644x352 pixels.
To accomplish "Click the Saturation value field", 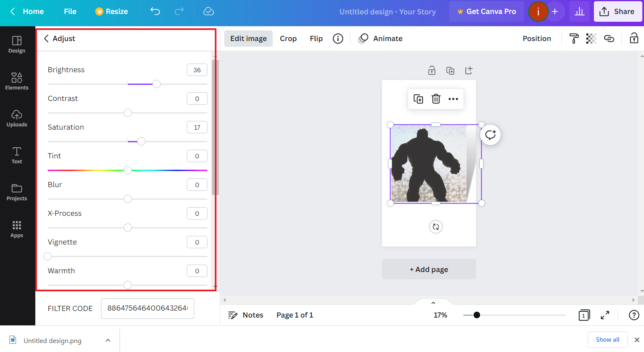I will (197, 127).
